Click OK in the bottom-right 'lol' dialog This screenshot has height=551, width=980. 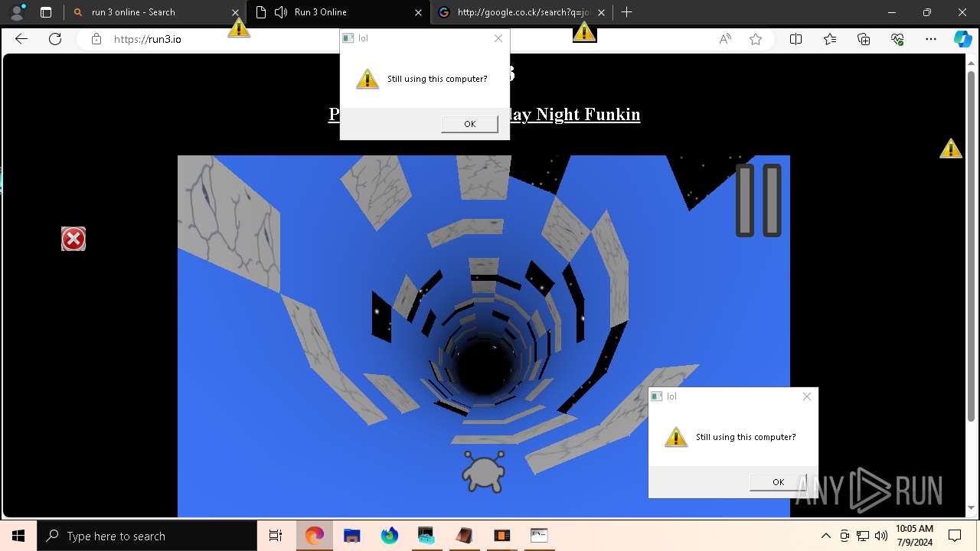click(778, 482)
